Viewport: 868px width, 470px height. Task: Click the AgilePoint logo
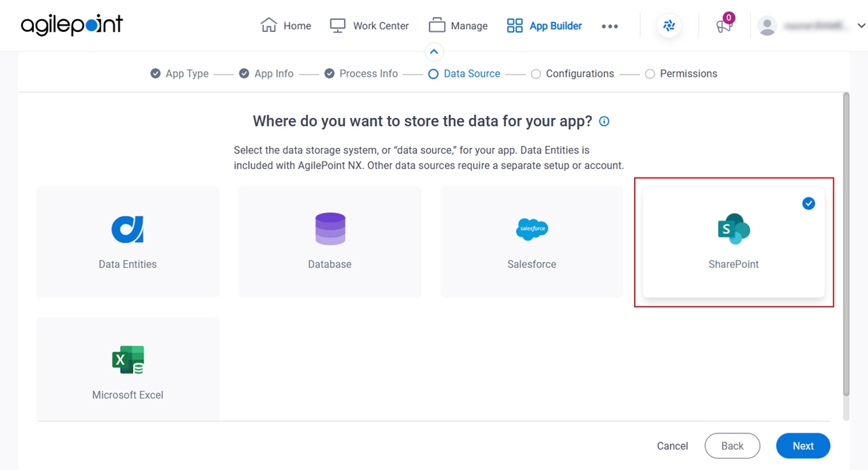click(72, 25)
